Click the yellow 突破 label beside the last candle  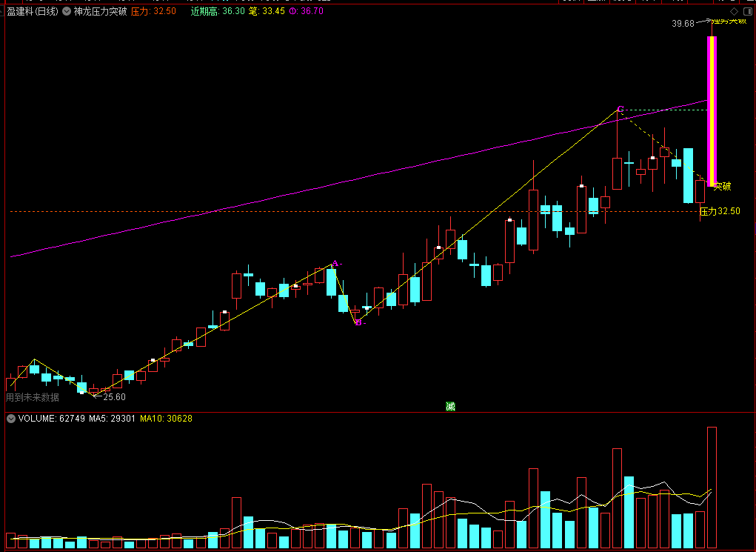click(x=722, y=186)
